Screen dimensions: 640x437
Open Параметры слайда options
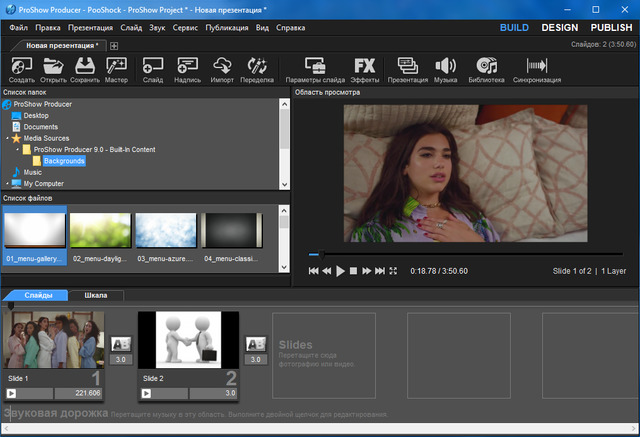click(315, 67)
